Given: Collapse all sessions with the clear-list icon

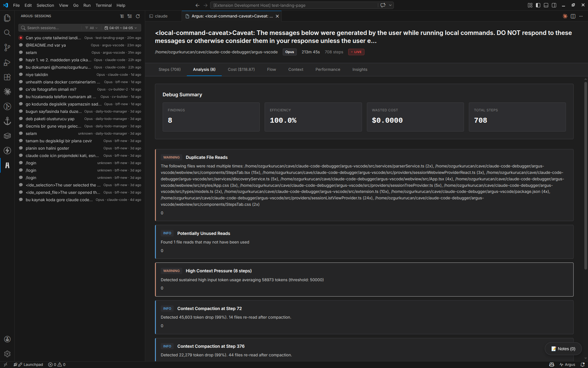Looking at the screenshot, I should [x=130, y=16].
